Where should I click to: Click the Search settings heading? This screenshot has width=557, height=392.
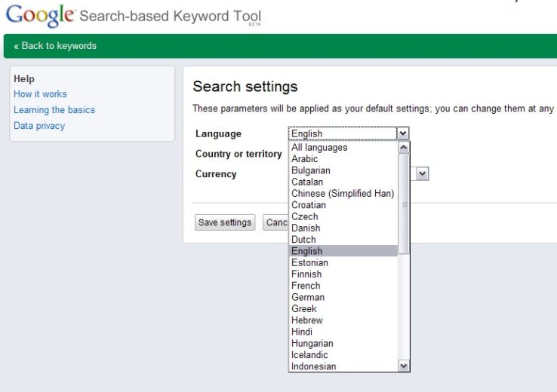[245, 87]
